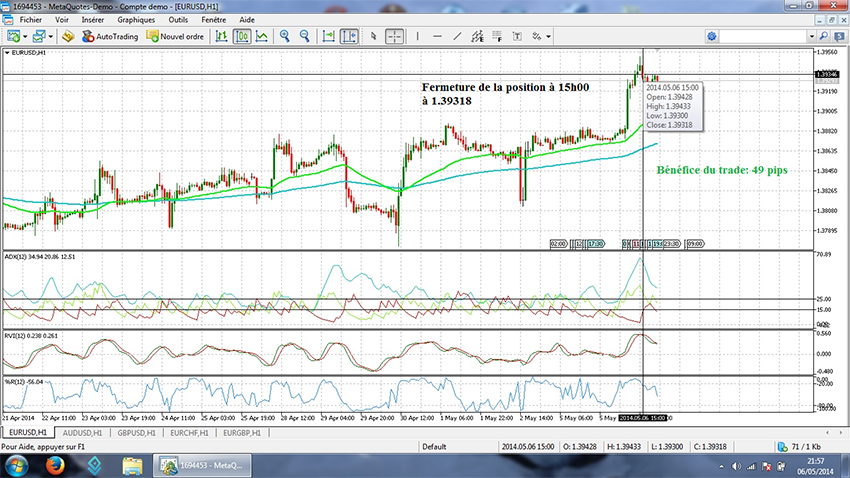Open the Aide menu
This screenshot has width=850, height=478.
point(247,20)
